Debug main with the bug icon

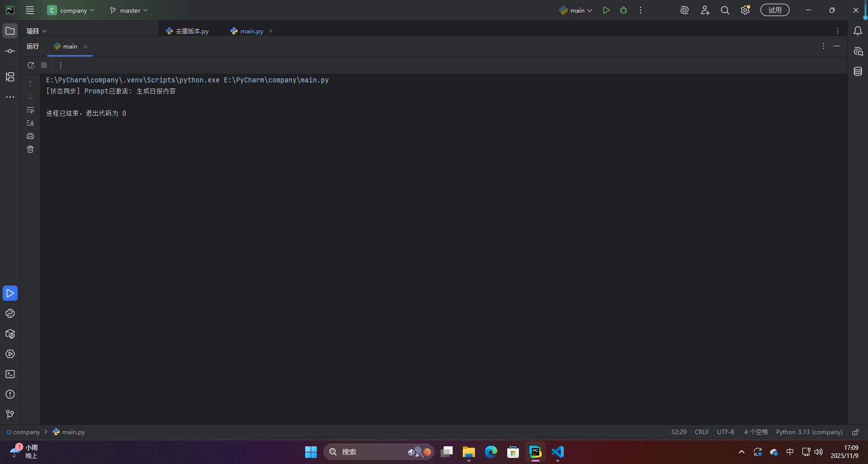click(x=623, y=10)
